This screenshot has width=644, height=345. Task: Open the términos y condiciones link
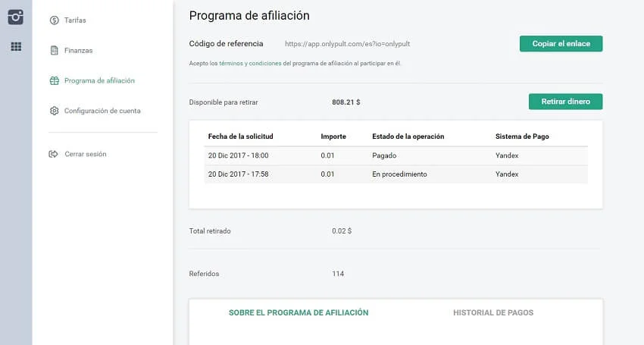[250, 64]
